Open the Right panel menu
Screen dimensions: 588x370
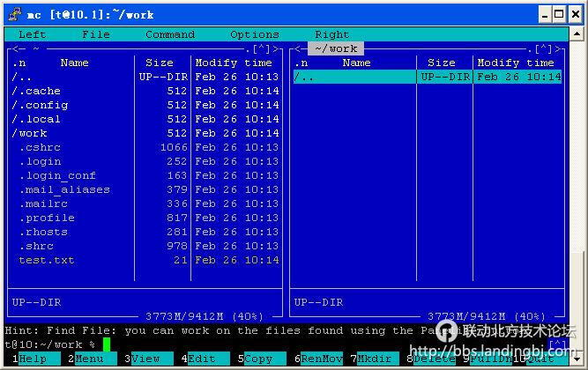point(332,34)
